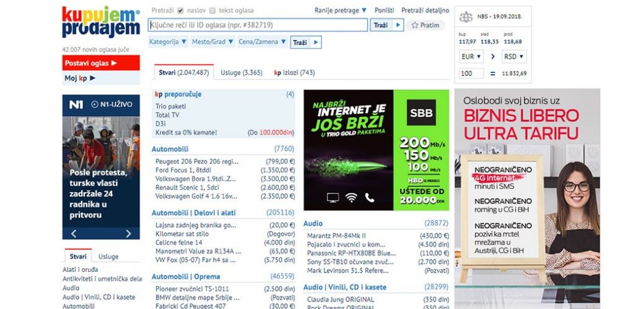Image resolution: width=644 pixels, height=309 pixels.
Task: Click the Wi-Fi icon in SBB ad
Action: click(x=351, y=198)
